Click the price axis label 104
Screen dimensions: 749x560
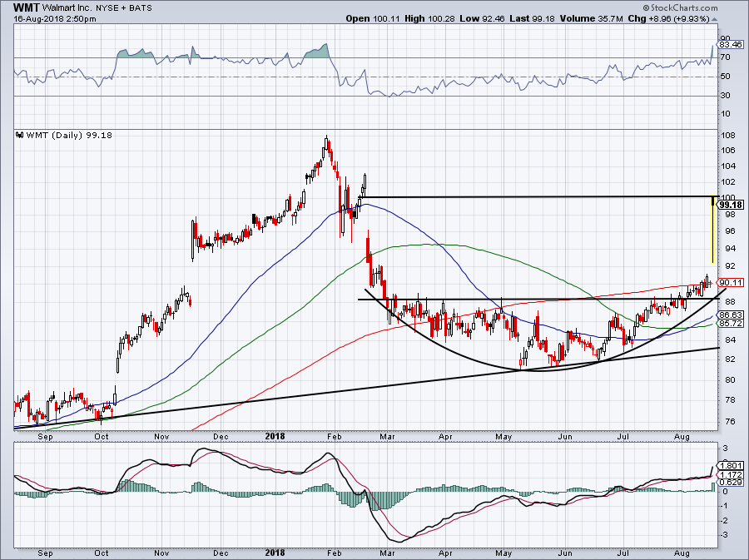pyautogui.click(x=728, y=166)
